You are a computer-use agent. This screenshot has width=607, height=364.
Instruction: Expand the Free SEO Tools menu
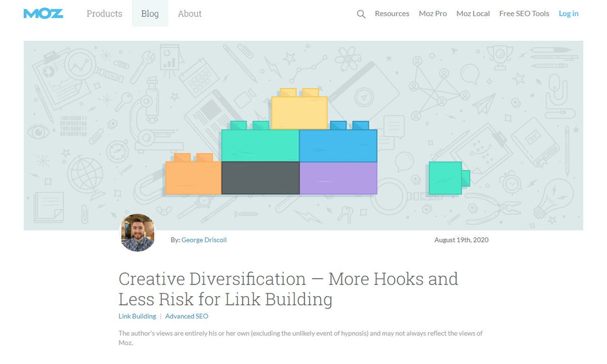coord(524,14)
